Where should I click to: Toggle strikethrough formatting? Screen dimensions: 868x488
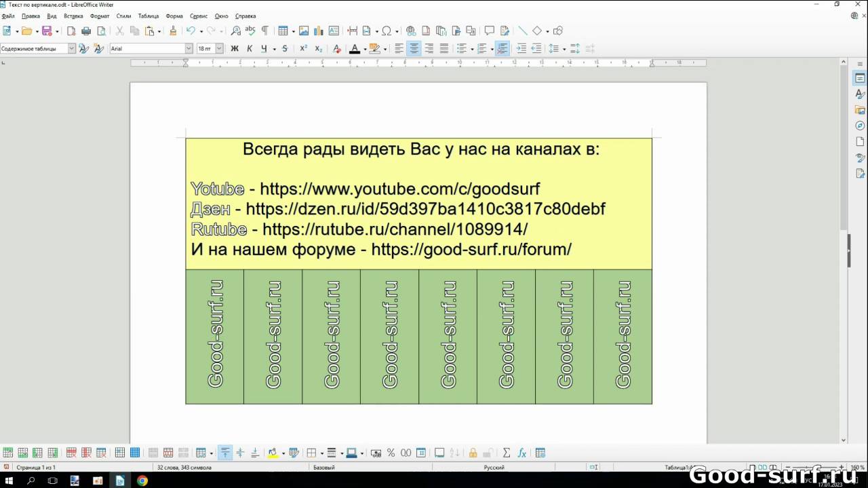(285, 48)
